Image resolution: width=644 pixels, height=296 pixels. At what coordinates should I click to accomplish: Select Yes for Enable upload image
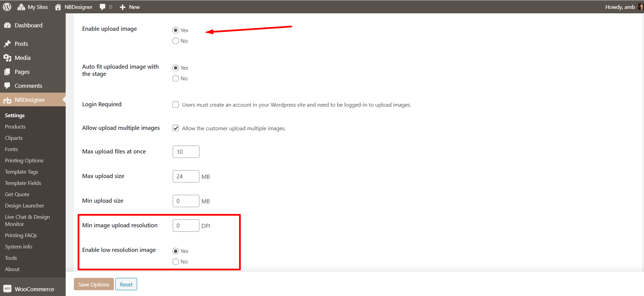pyautogui.click(x=175, y=30)
